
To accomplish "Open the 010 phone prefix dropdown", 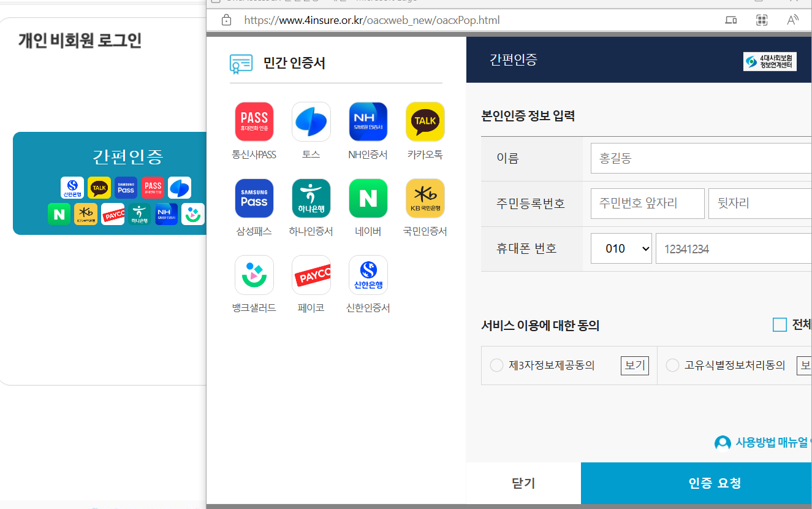I will (x=621, y=249).
